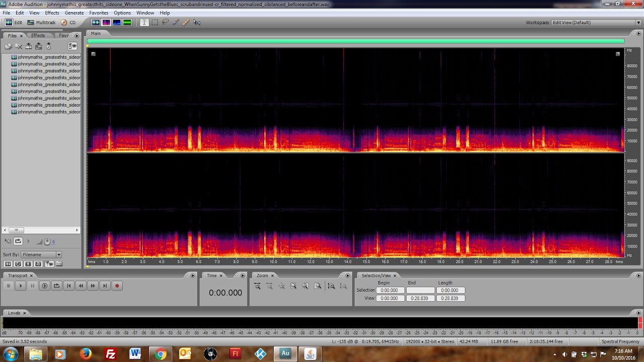This screenshot has width=644, height=362.
Task: Switch to Effects tab in left panel
Action: 38,36
